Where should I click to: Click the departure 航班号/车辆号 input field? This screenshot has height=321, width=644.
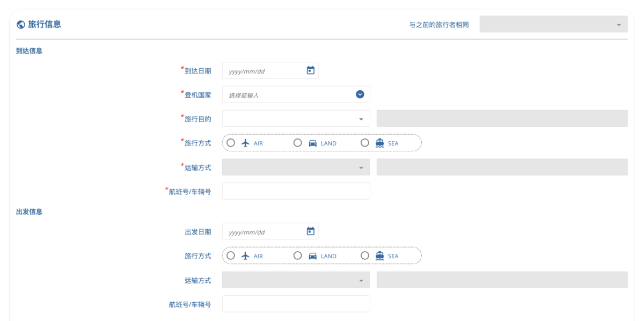pos(296,304)
